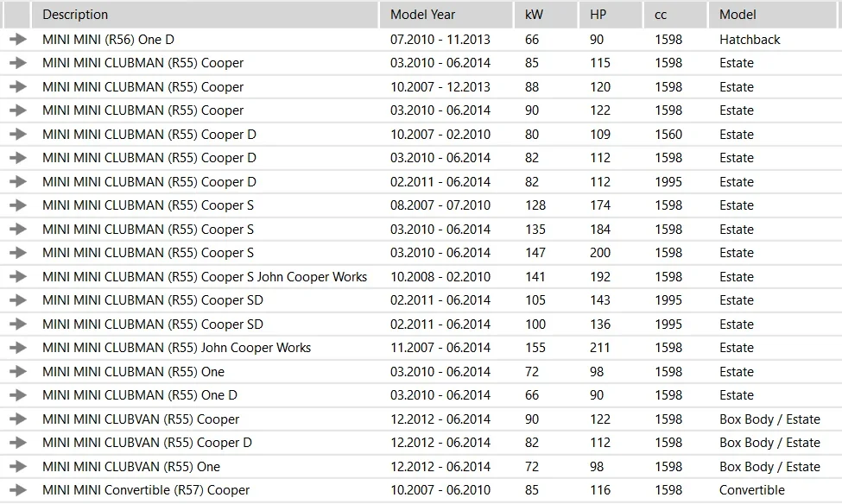Select the 'MINI MINI CLUBVAN (R55) Cooper D' description
The image size is (842, 504).
pyautogui.click(x=147, y=442)
